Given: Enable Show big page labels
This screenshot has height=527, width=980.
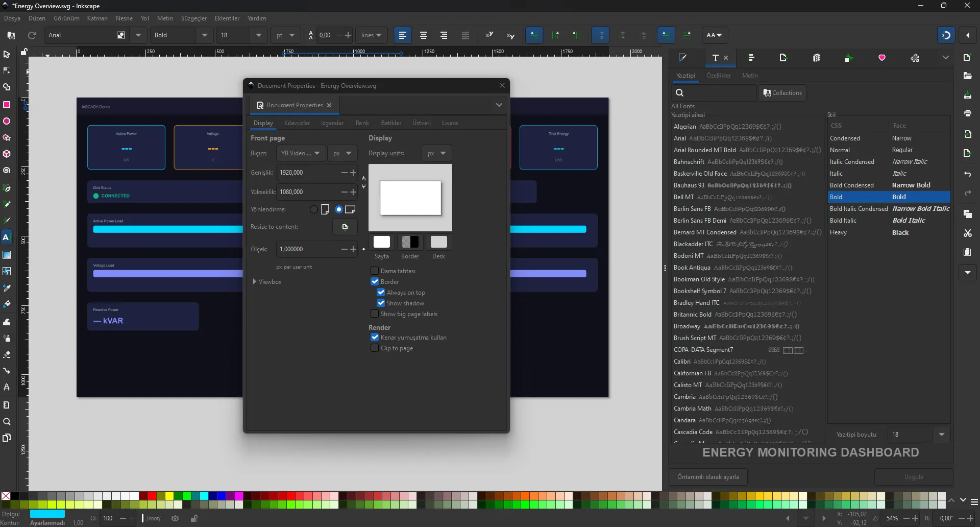Looking at the screenshot, I should (x=374, y=314).
